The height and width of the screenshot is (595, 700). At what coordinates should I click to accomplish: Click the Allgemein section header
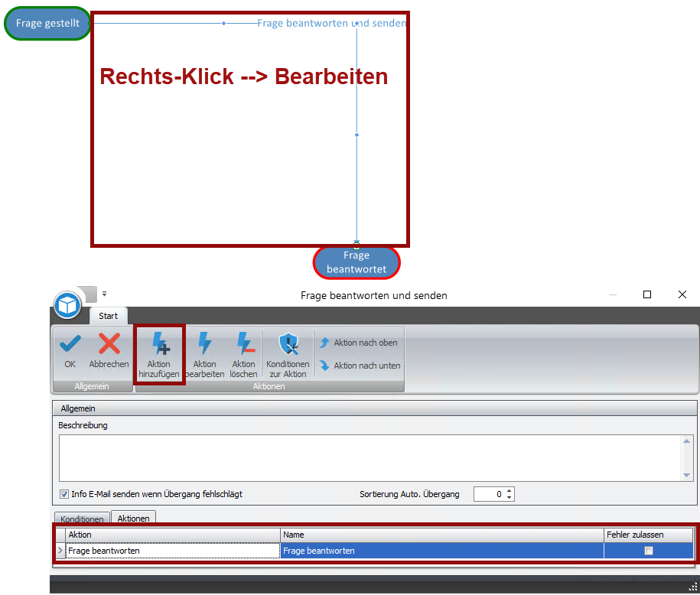[375, 408]
